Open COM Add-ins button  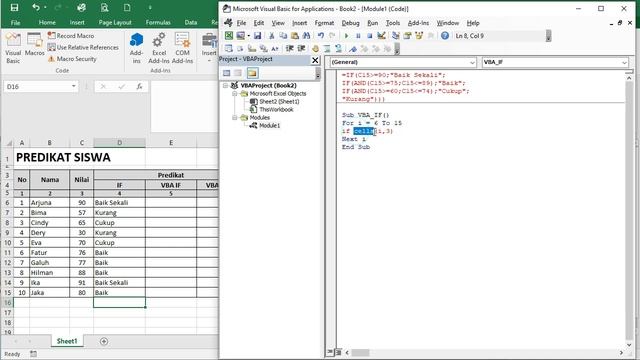coord(182,48)
